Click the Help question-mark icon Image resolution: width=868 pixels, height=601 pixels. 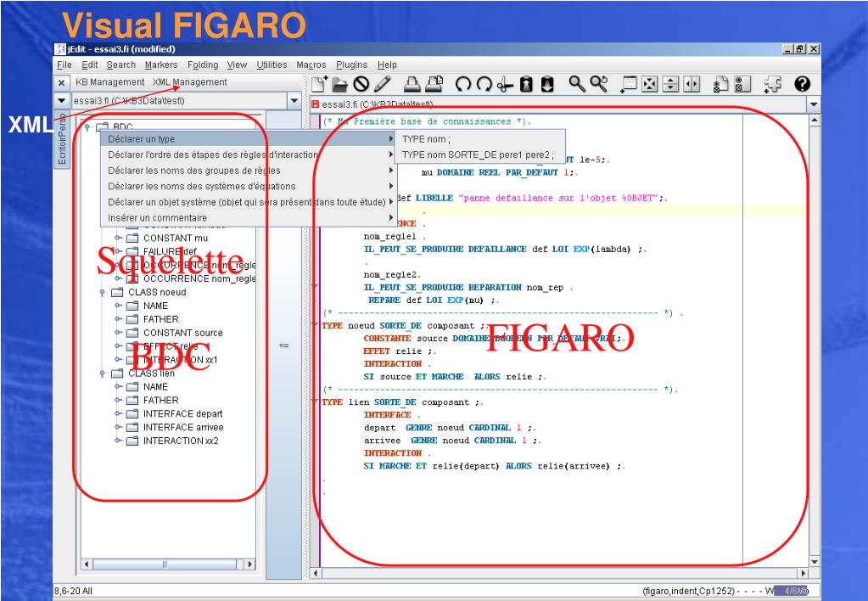click(802, 84)
